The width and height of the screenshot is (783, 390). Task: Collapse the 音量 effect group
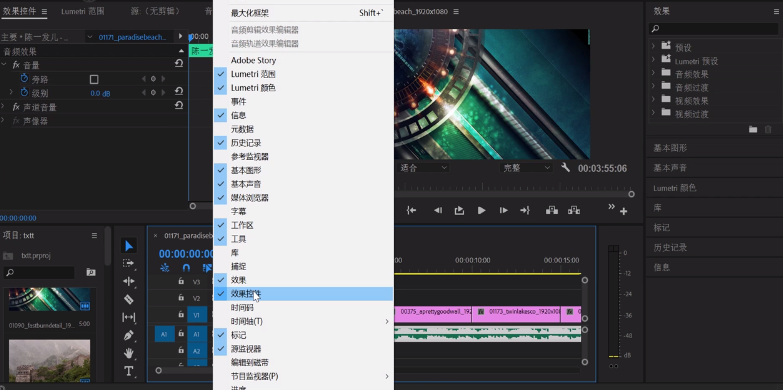3,65
